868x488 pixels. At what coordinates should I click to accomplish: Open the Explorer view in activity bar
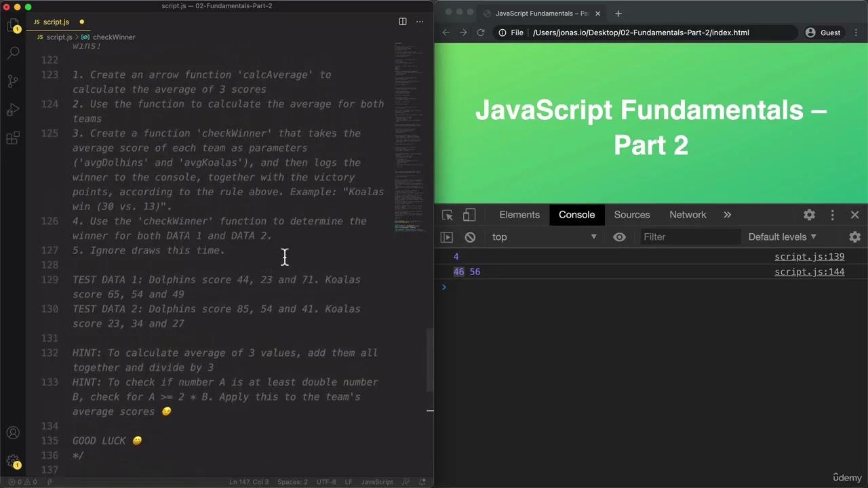pos(13,26)
